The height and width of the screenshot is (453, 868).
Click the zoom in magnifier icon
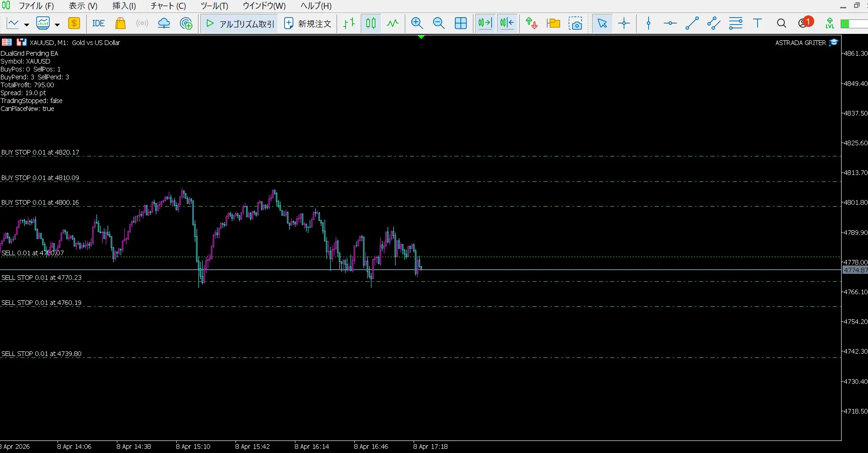(x=417, y=23)
